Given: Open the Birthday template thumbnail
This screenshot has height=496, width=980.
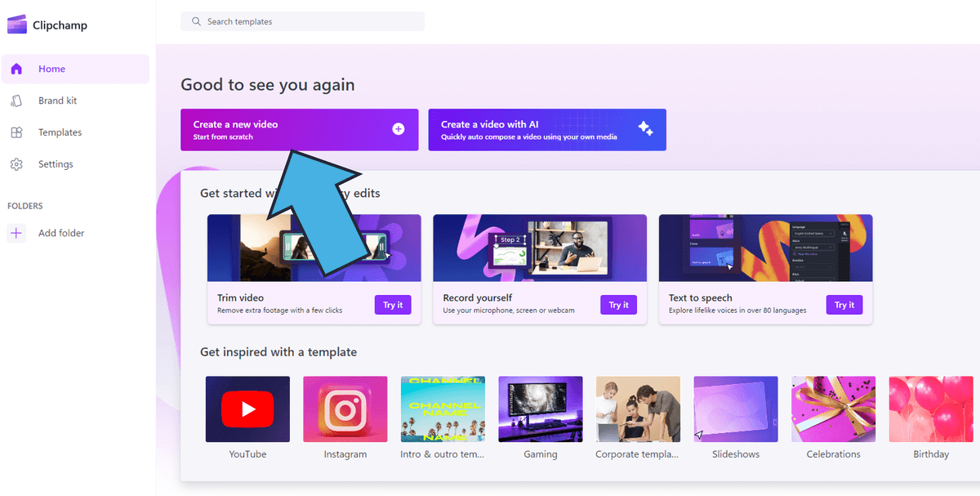Looking at the screenshot, I should (931, 409).
